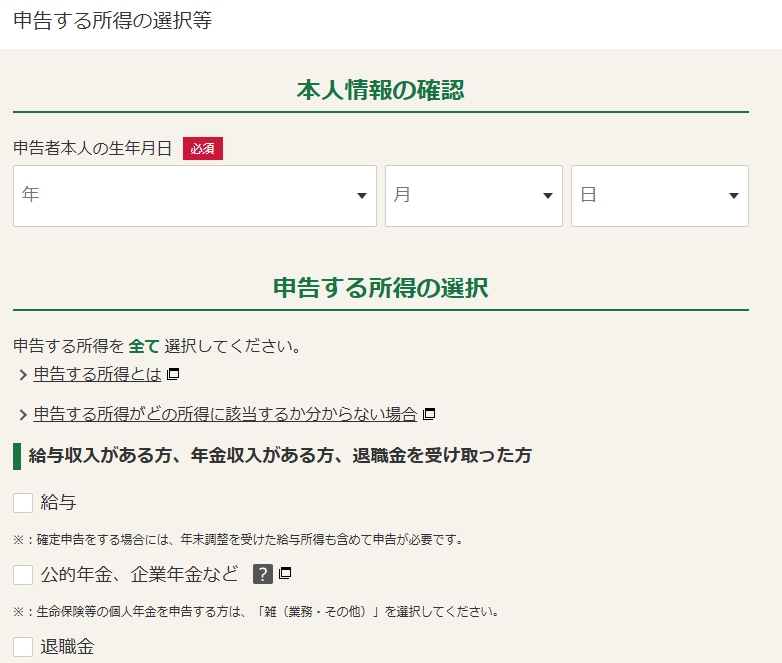Click the 申告者本人の生年月日 label
Screen dimensions: 782x663
[93, 148]
